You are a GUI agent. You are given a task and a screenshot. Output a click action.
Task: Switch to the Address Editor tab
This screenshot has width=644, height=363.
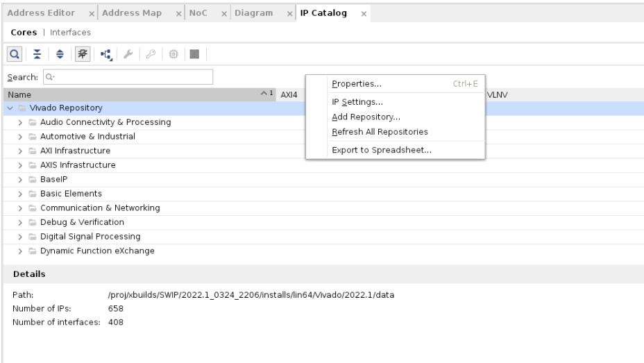click(x=41, y=13)
